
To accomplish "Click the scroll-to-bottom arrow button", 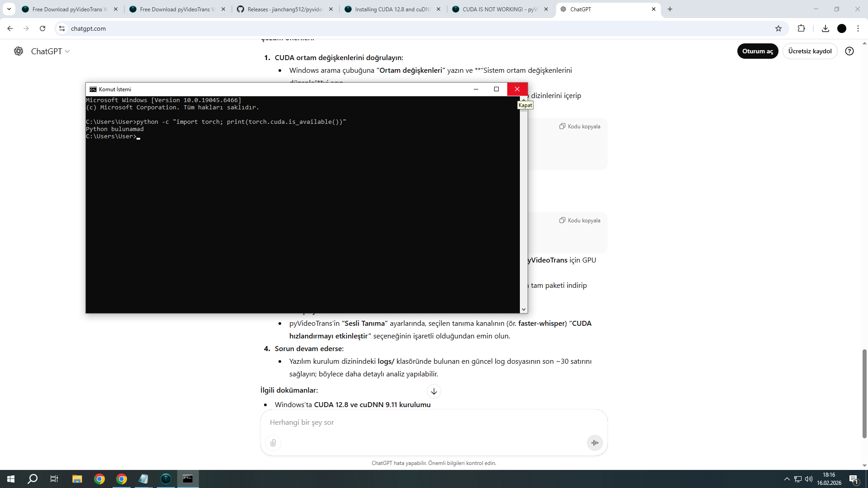I will 434,391.
